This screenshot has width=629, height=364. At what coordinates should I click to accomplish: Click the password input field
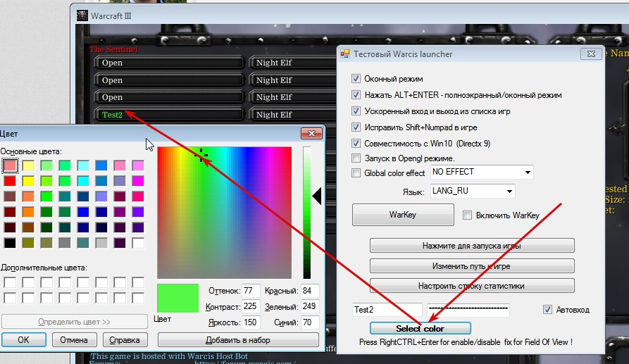[468, 310]
